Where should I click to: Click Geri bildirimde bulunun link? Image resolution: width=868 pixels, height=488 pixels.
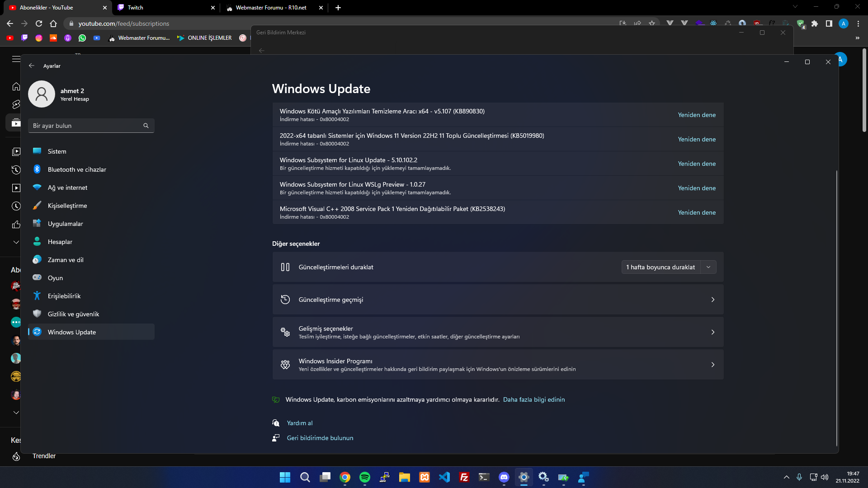320,438
